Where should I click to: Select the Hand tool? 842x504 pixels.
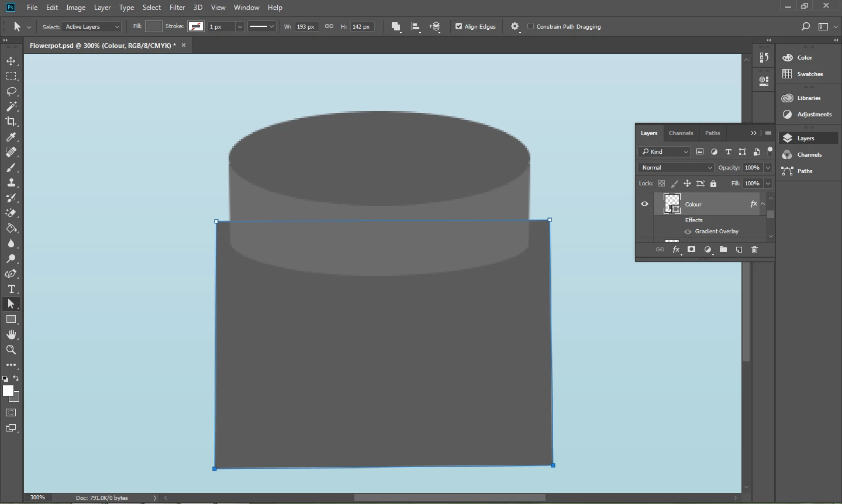point(11,334)
